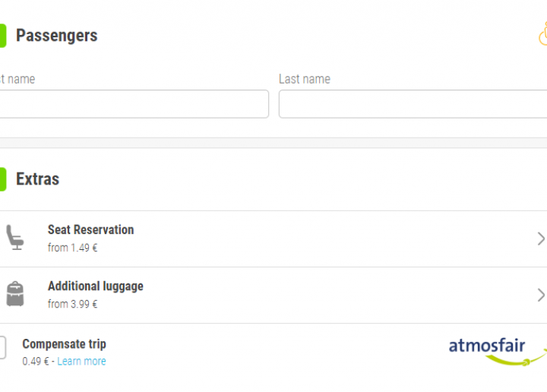The height and width of the screenshot is (392, 547).
Task: Open the Learn more link
Action: (x=81, y=362)
